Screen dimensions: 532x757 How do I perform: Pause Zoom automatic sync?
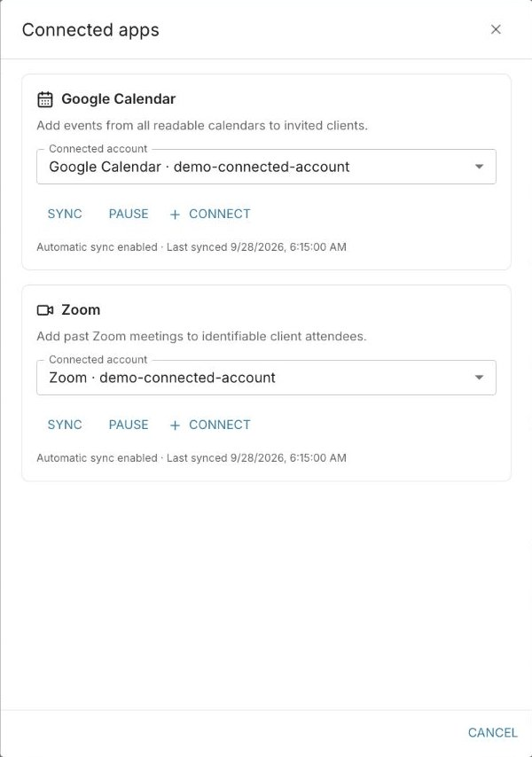pyautogui.click(x=129, y=425)
